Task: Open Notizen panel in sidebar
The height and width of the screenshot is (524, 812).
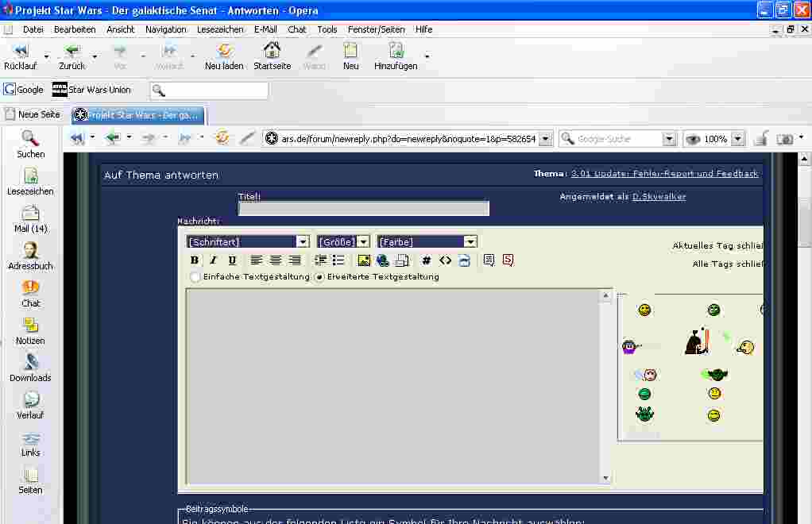Action: pyautogui.click(x=30, y=330)
